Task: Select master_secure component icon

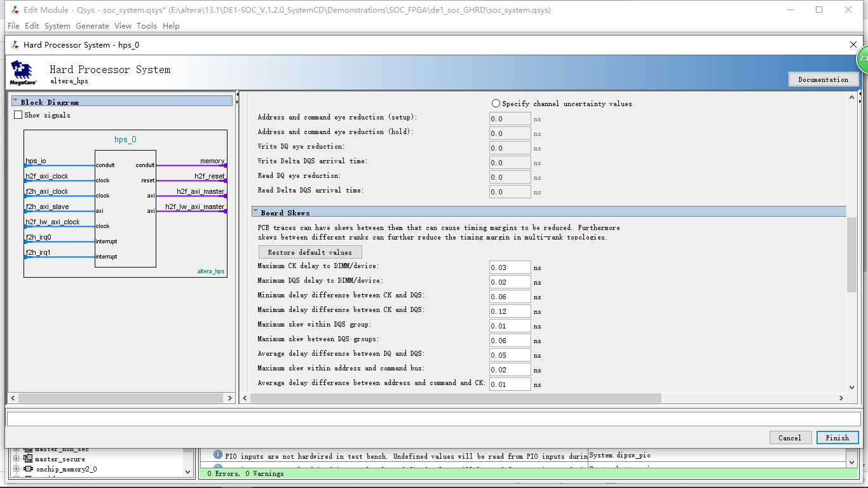Action: tap(28, 459)
